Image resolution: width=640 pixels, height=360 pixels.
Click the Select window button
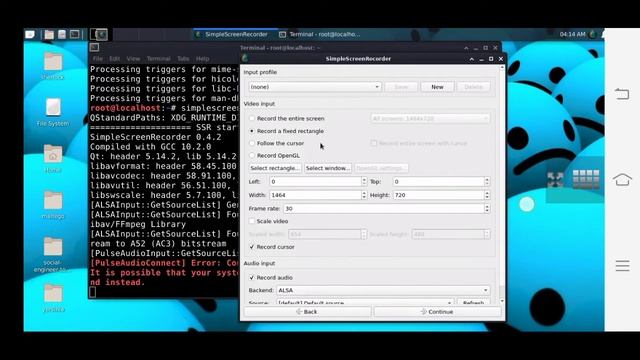click(328, 168)
